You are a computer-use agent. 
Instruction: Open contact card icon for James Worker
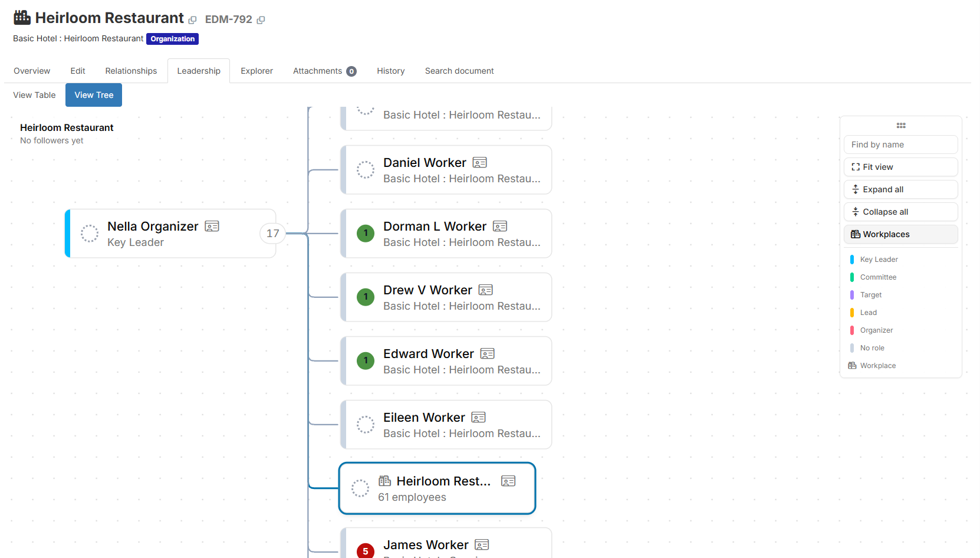pyautogui.click(x=482, y=545)
